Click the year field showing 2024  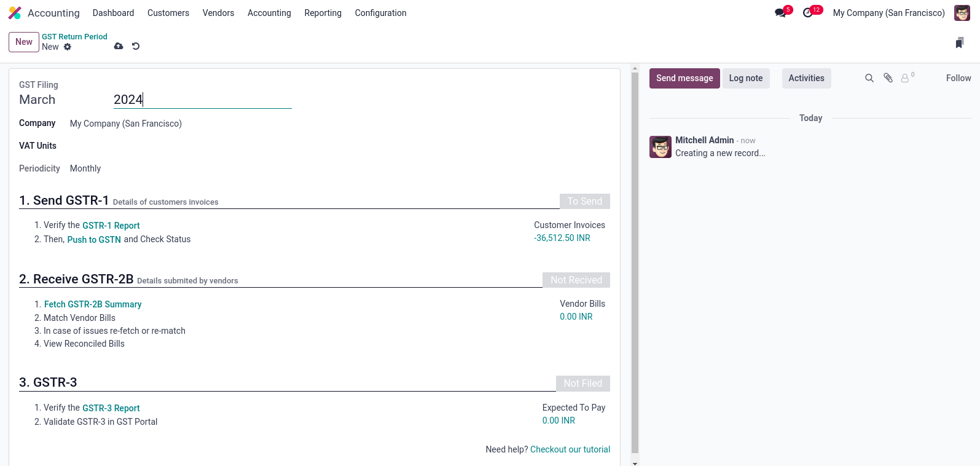202,100
